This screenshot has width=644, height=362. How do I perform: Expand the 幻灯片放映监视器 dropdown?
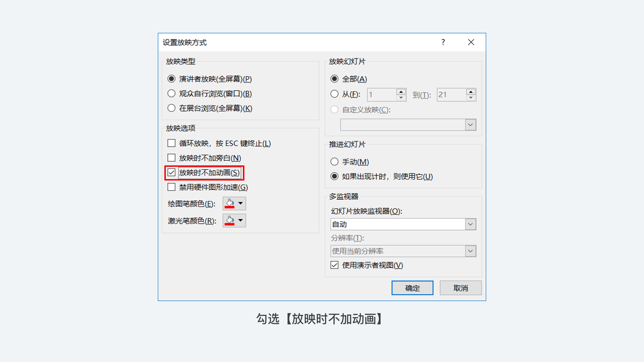pyautogui.click(x=470, y=224)
